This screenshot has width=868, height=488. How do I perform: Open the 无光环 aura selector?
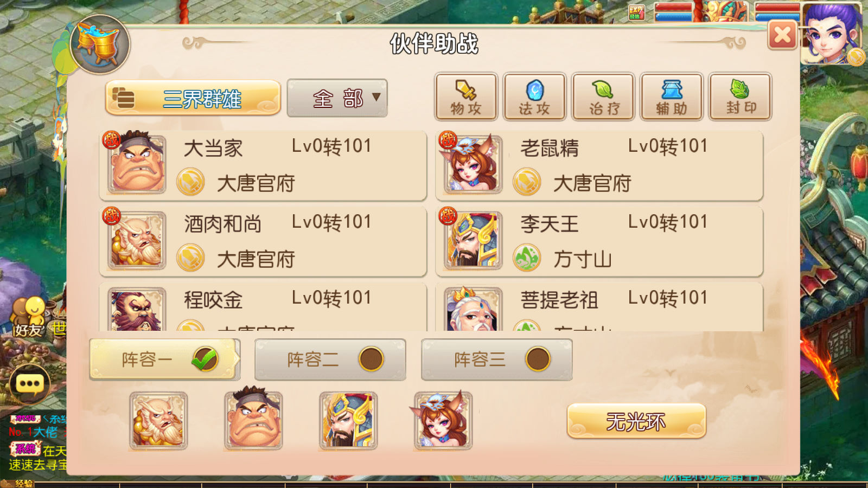point(636,421)
